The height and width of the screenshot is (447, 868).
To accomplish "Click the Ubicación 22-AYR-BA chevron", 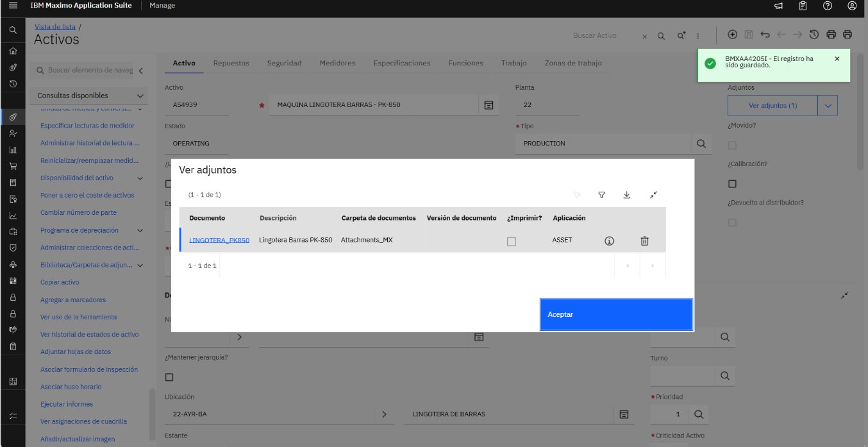I will coord(384,414).
